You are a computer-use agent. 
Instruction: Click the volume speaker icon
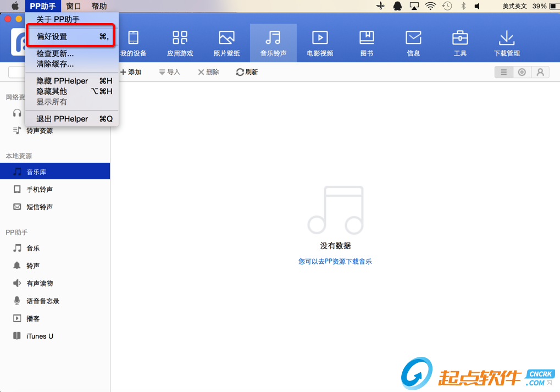click(477, 6)
